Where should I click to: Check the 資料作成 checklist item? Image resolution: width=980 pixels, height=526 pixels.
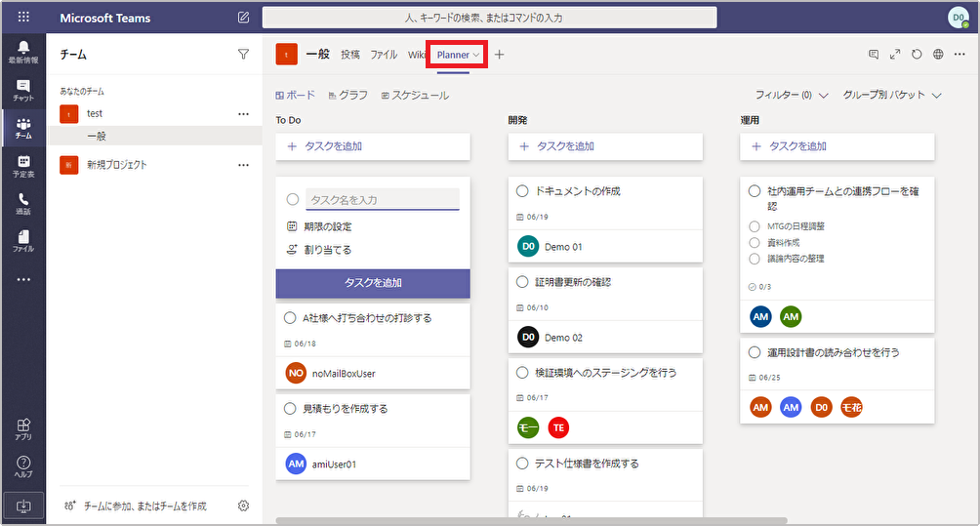coord(755,242)
